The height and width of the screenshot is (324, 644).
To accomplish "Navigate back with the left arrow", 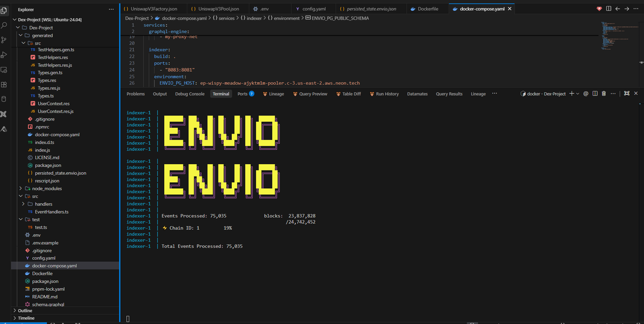I will 618,9.
